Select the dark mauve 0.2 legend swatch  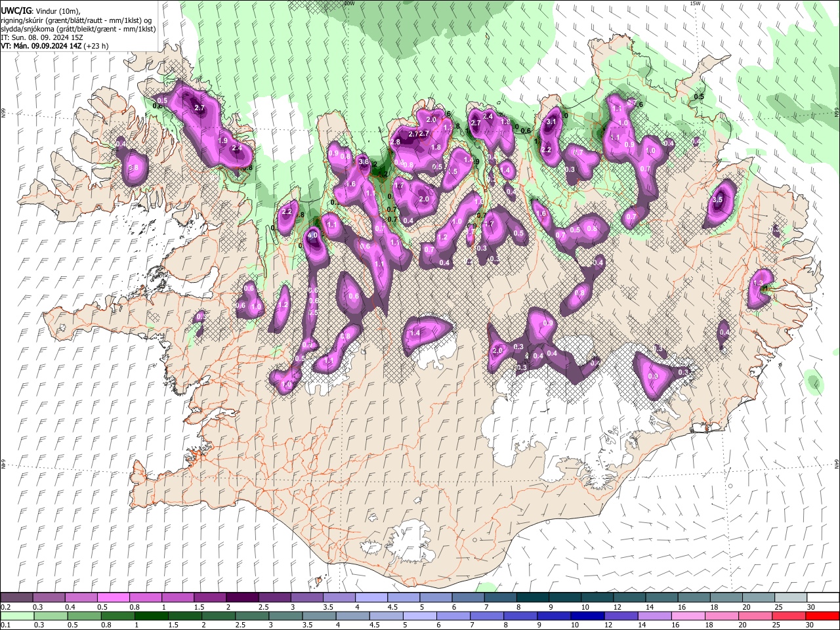point(16,597)
